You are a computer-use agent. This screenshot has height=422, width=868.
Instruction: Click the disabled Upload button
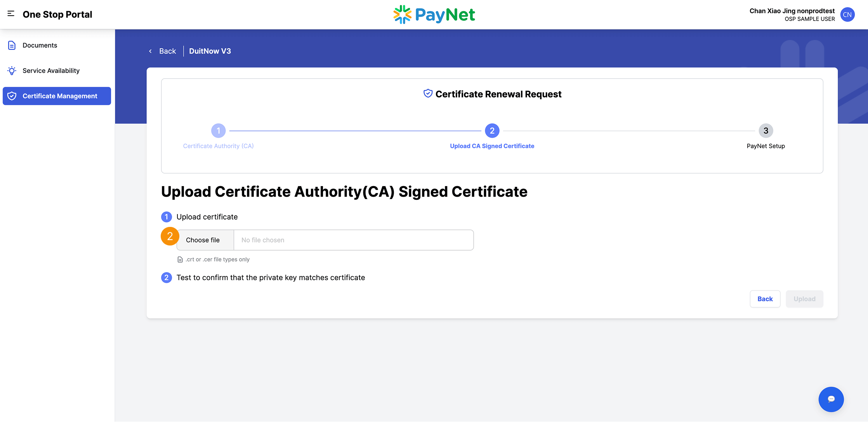[x=804, y=299]
